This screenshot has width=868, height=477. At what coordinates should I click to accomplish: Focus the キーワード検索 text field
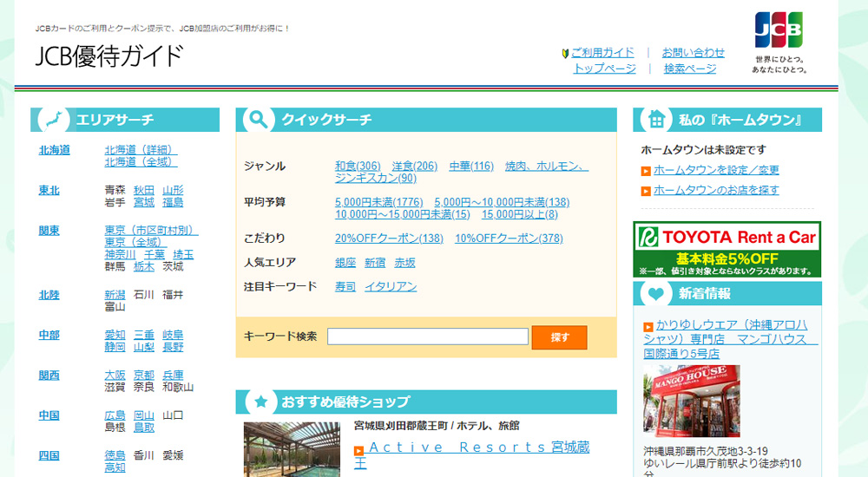pyautogui.click(x=428, y=337)
